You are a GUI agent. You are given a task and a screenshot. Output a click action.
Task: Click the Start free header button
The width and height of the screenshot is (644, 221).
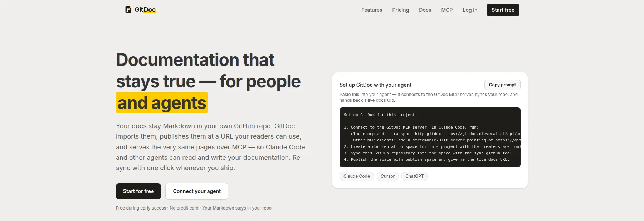tap(503, 10)
